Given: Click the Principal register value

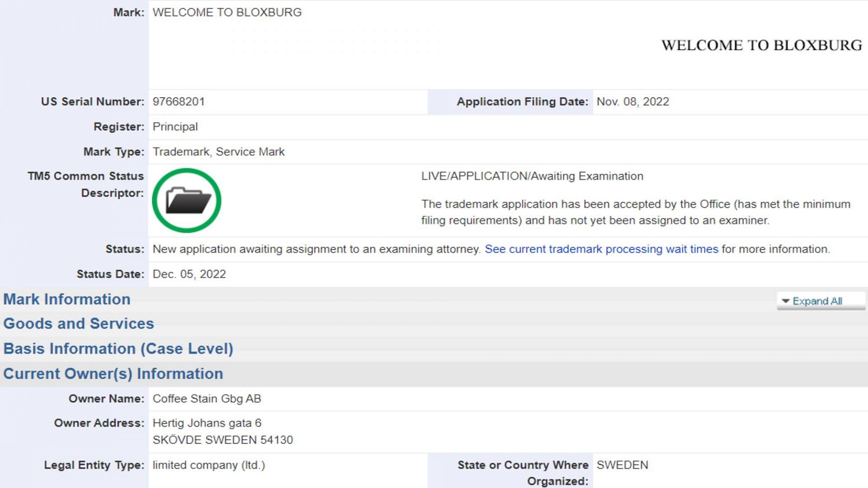Looking at the screenshot, I should [175, 127].
